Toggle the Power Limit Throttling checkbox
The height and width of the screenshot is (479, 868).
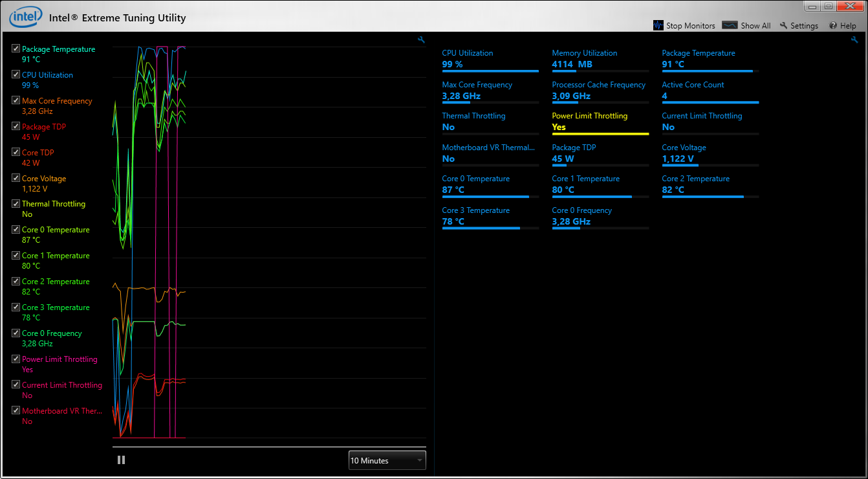[x=16, y=359]
